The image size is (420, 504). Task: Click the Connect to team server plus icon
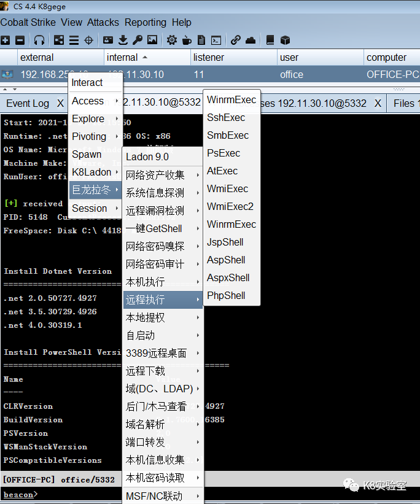pos(5,40)
